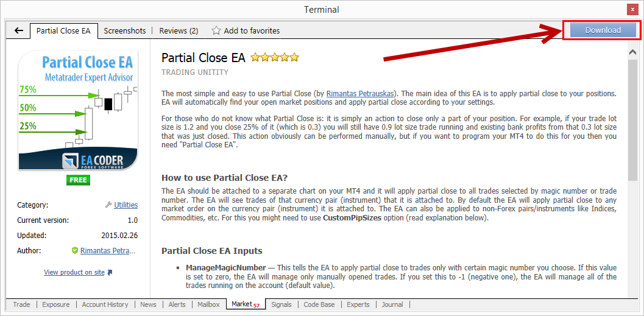Image resolution: width=644 pixels, height=316 pixels.
Task: Click the Terminal window title
Action: pos(322,10)
